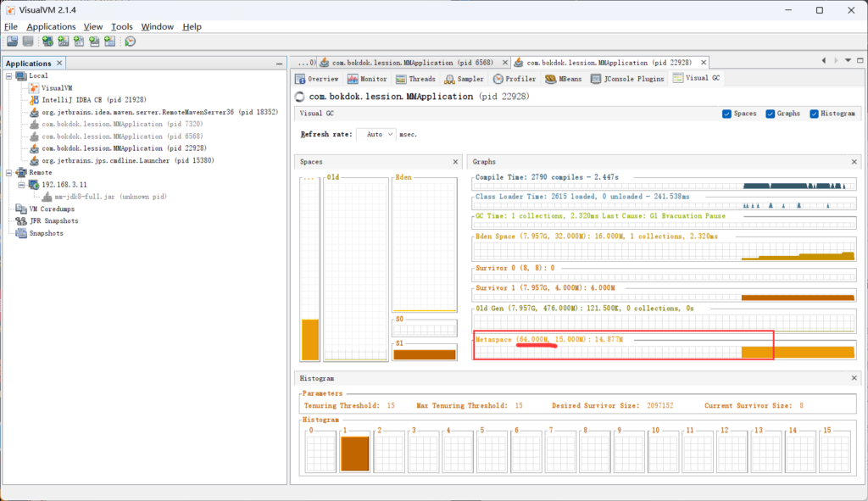Close the pid 6568 document tab
Screen dimensions: 868x501
[x=505, y=63]
